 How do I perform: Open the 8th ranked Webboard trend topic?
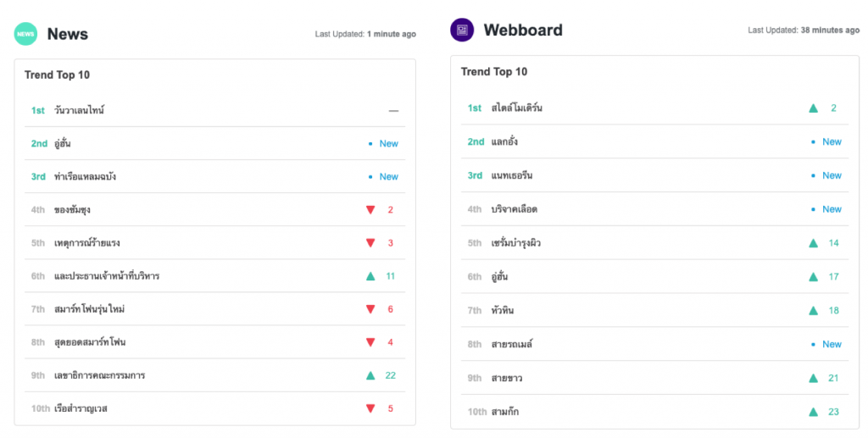click(x=511, y=344)
